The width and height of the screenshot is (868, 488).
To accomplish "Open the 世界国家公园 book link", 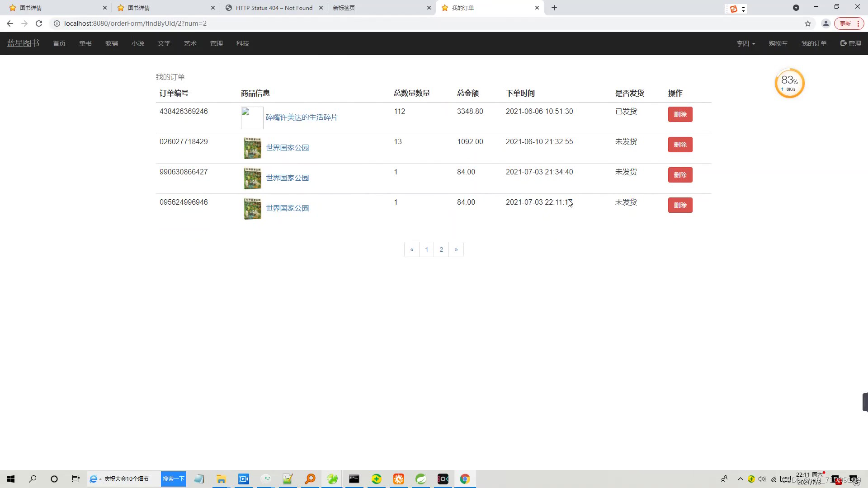I will (287, 147).
